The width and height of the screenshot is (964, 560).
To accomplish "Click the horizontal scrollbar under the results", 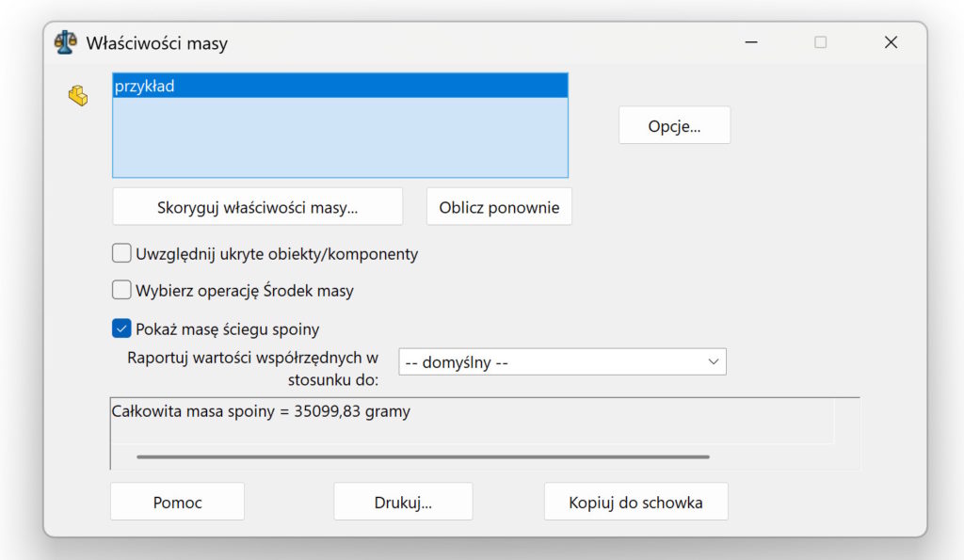I will click(423, 457).
